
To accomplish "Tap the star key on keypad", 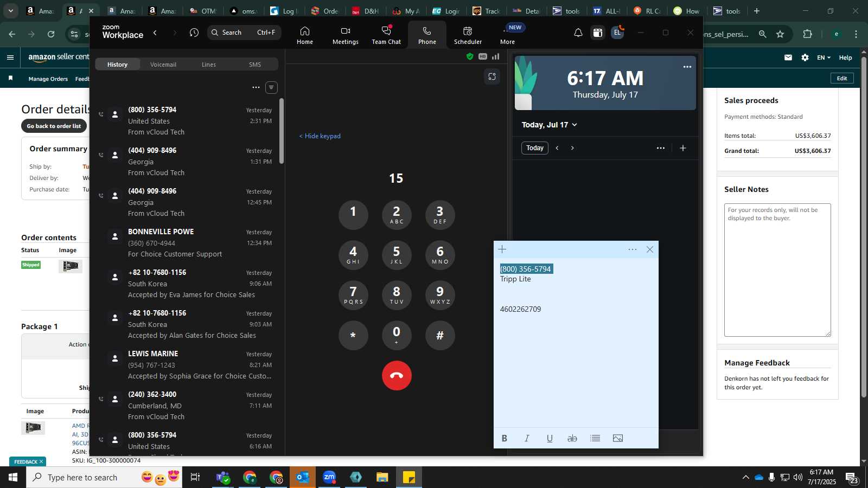I will (x=353, y=335).
